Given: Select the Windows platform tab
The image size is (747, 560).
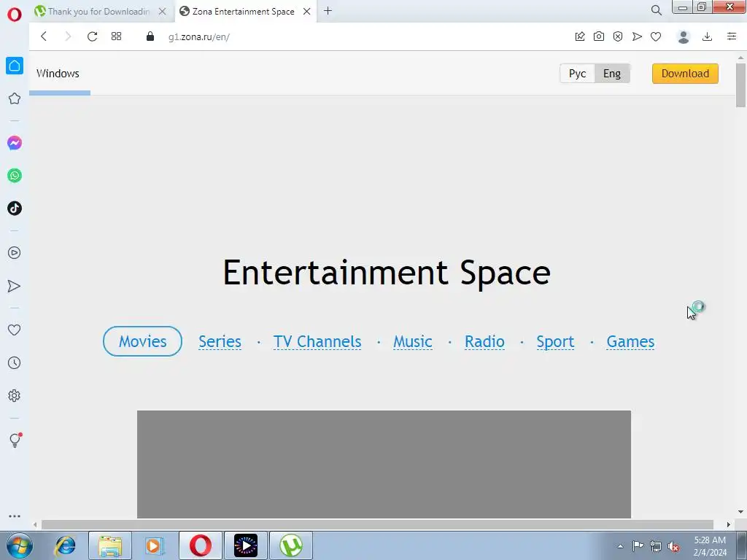Looking at the screenshot, I should 58,74.
